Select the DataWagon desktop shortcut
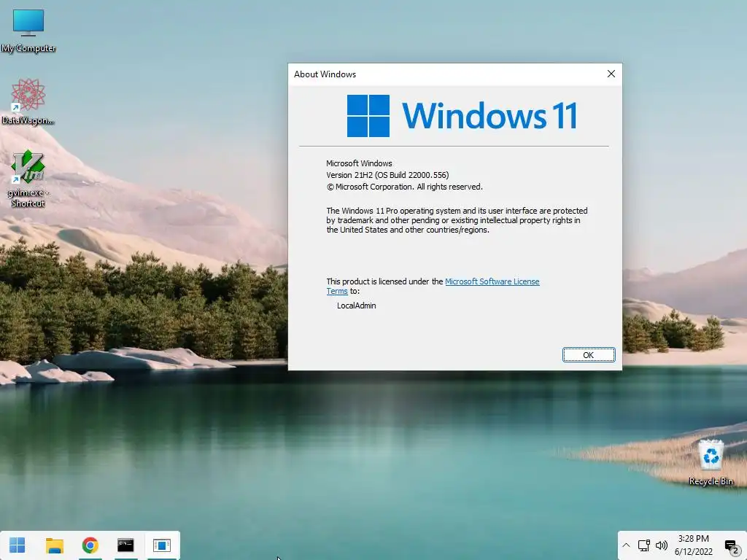This screenshot has width=747, height=560. 28,102
